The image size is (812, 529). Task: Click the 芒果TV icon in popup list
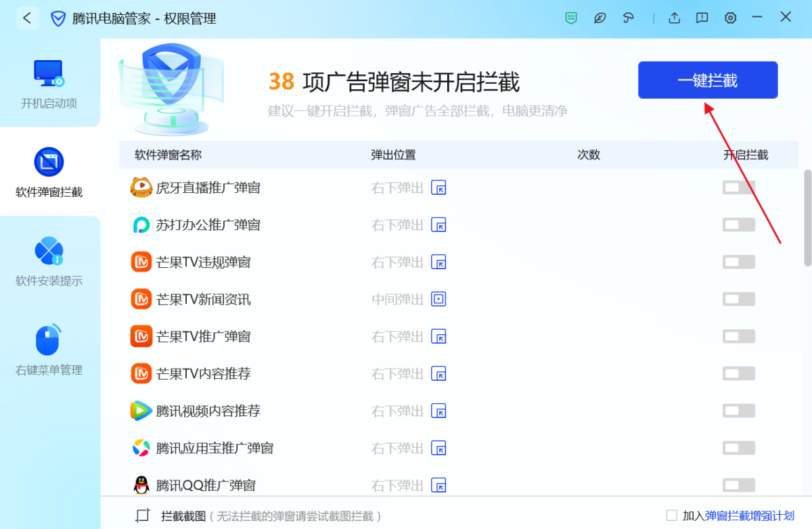pos(141,262)
